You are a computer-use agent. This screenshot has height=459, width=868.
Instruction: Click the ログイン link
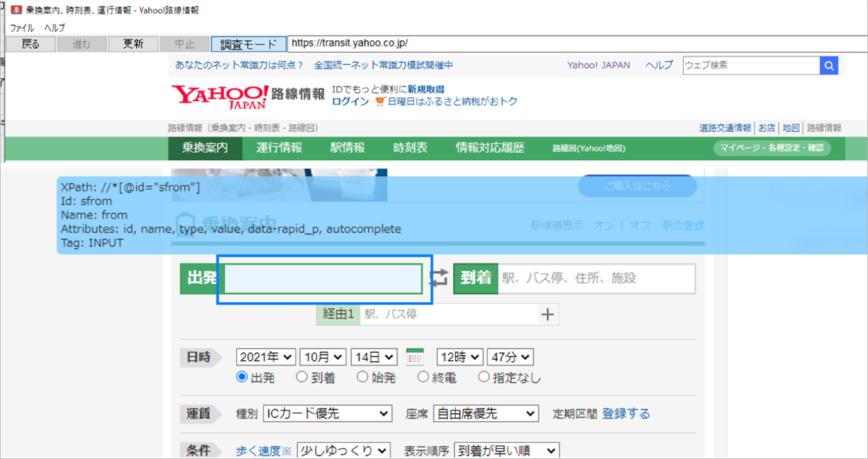pos(350,101)
